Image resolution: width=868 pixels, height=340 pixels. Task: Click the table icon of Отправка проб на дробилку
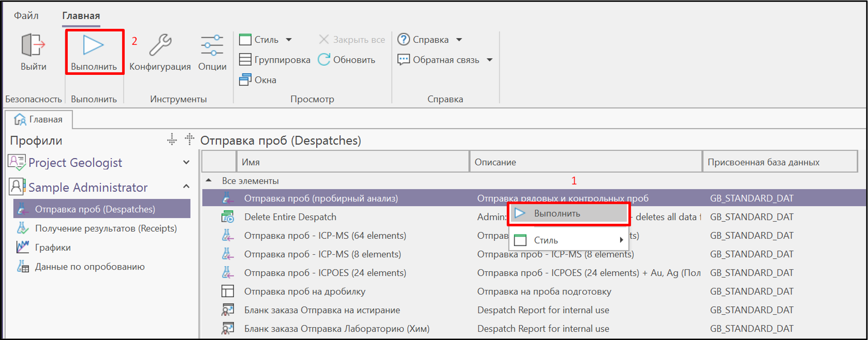tap(227, 291)
